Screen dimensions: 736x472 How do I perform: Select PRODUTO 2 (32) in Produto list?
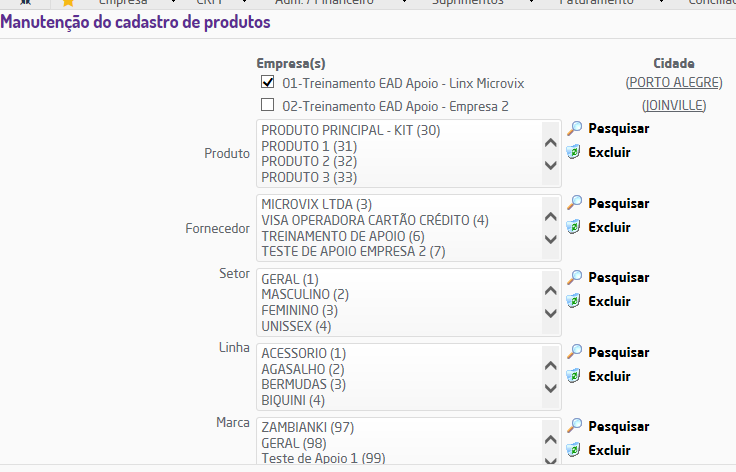pos(309,162)
